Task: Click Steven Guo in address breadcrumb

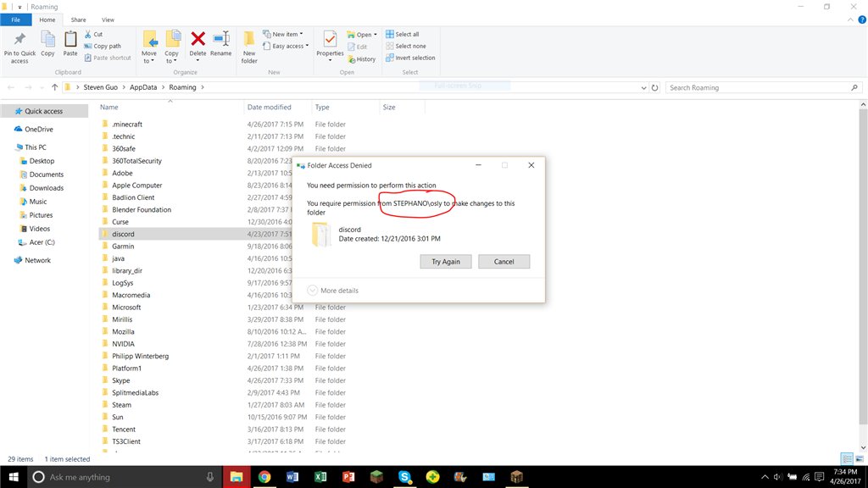Action: [x=100, y=87]
